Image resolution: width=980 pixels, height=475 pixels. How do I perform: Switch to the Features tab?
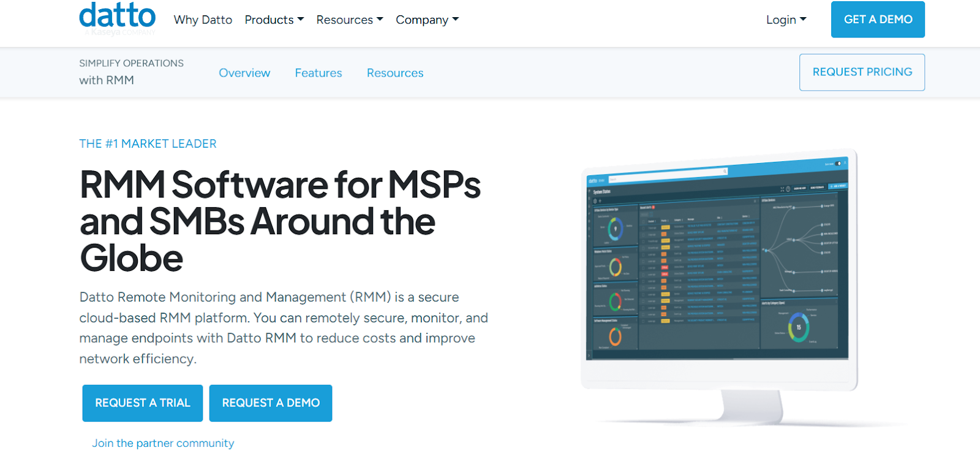(x=318, y=73)
